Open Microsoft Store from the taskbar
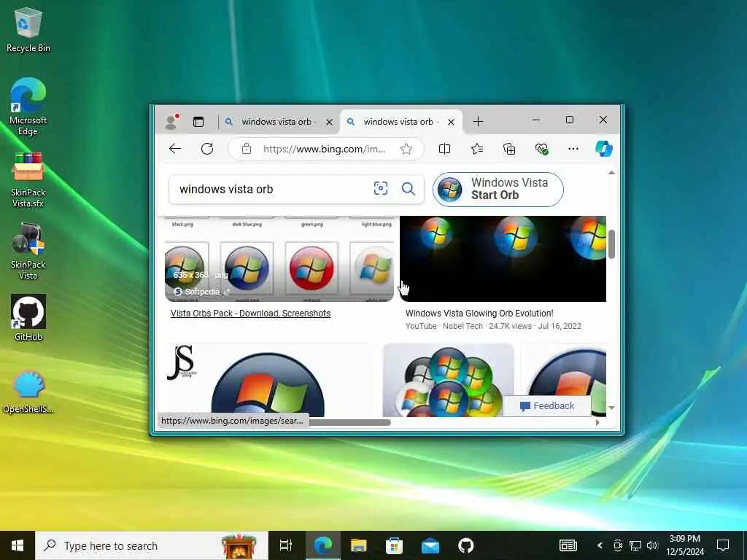 (x=394, y=545)
